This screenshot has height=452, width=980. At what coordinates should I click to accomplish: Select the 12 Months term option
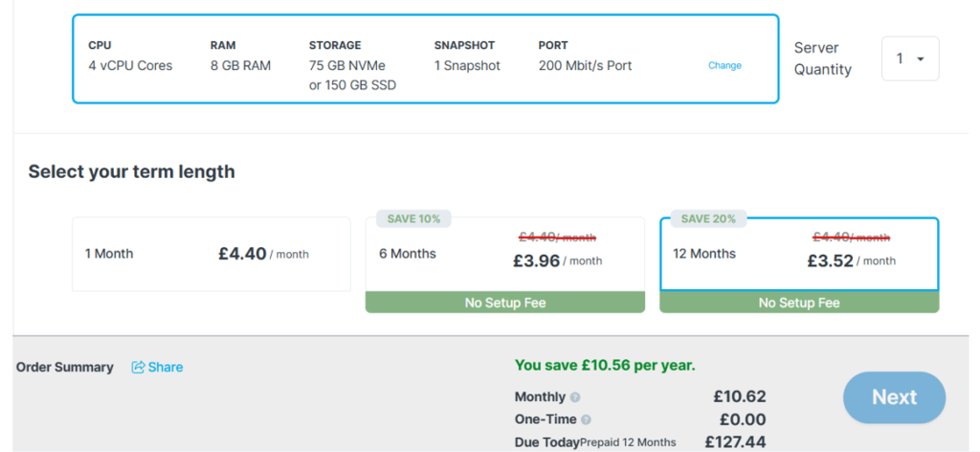798,254
